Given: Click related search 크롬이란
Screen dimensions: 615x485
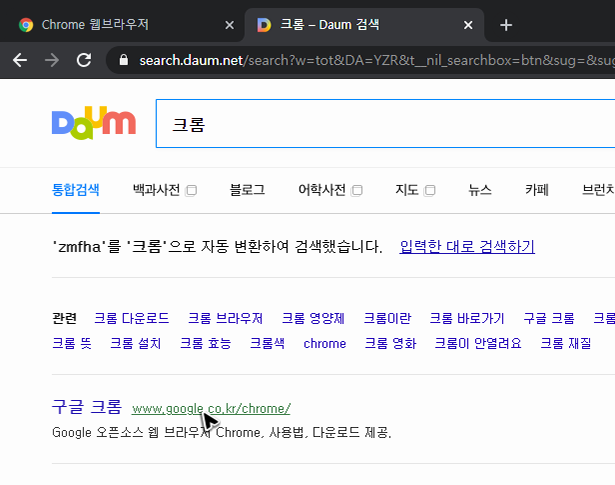Looking at the screenshot, I should pos(388,318).
